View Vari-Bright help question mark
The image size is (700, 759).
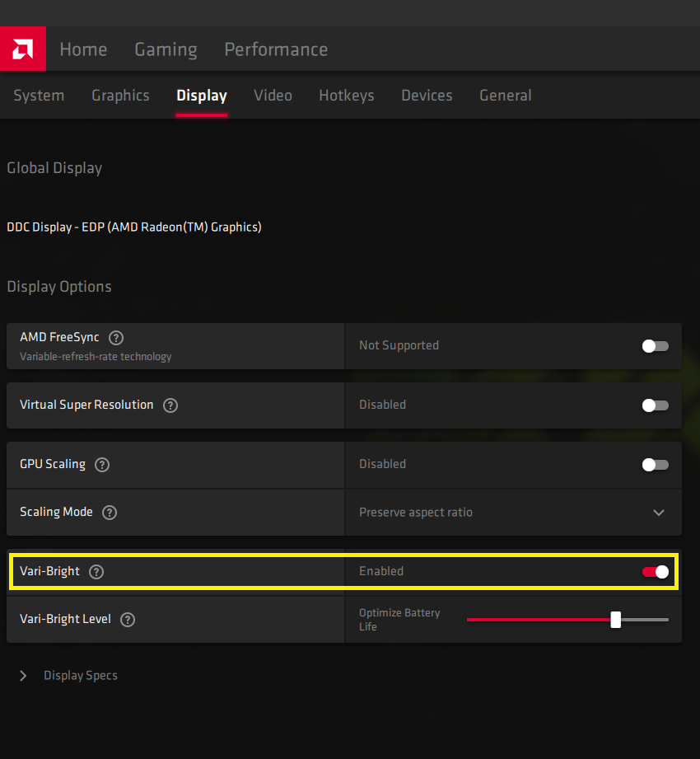pyautogui.click(x=96, y=572)
